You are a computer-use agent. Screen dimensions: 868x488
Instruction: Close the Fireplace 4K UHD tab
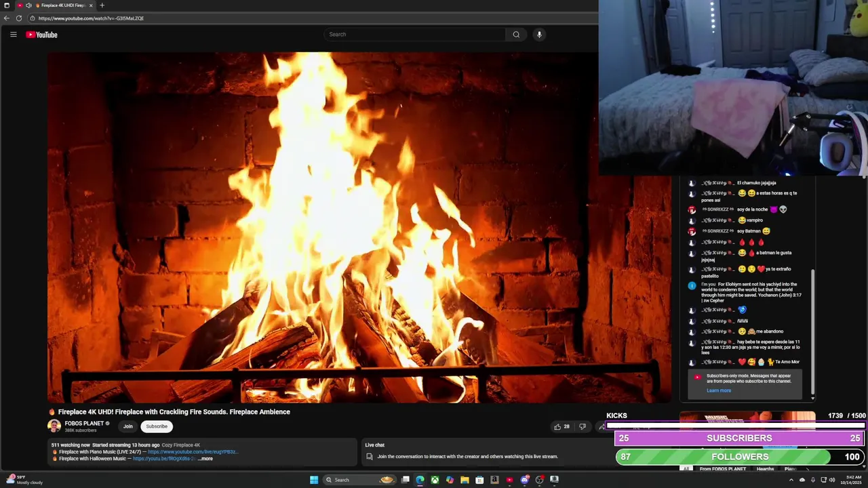[91, 5]
